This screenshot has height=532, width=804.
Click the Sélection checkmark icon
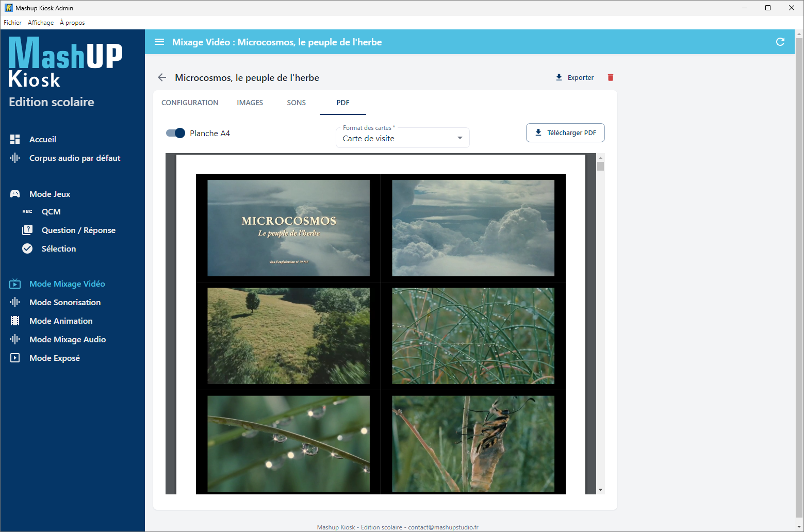coord(27,248)
